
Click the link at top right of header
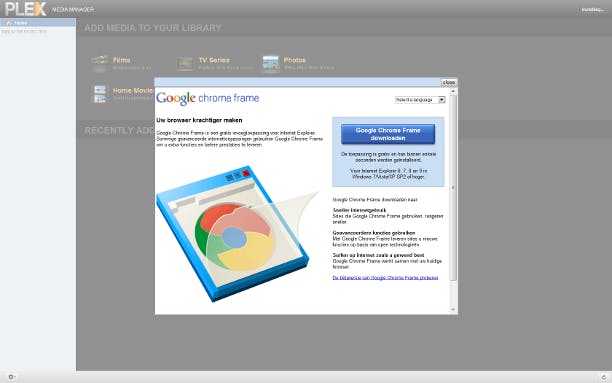coord(592,10)
